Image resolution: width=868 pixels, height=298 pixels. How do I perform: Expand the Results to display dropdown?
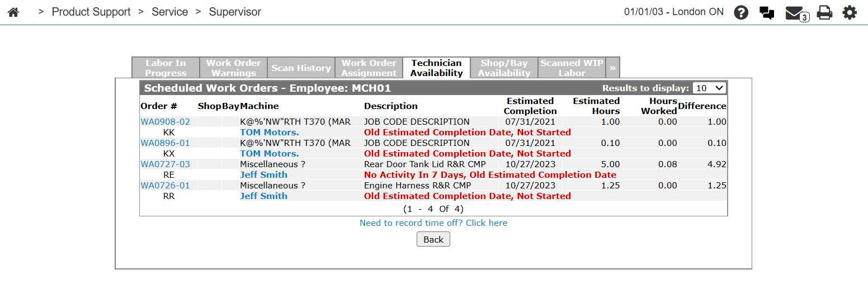point(709,88)
